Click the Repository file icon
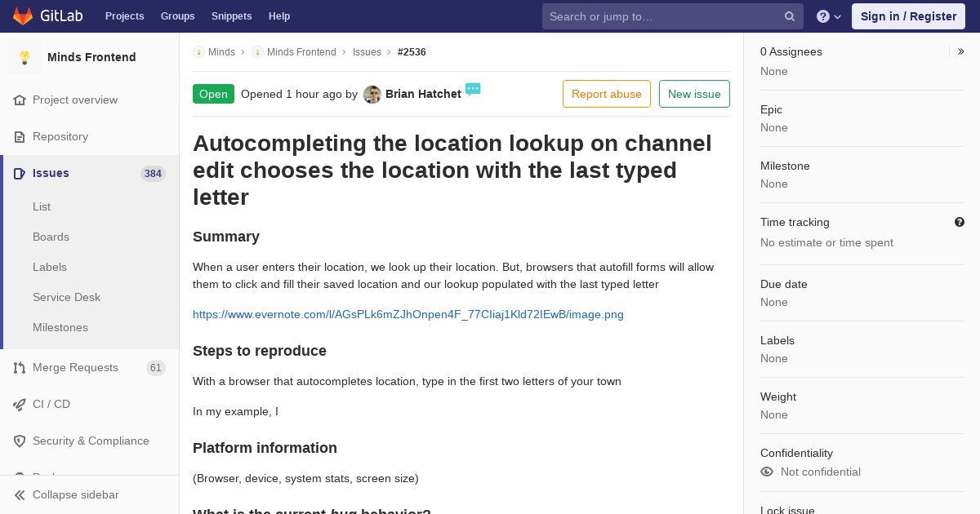 coord(20,136)
